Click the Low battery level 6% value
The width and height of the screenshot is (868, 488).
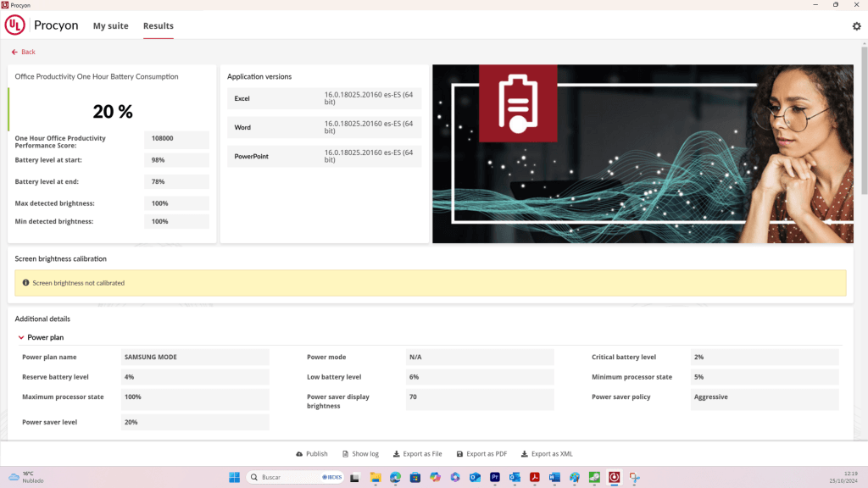coord(480,377)
